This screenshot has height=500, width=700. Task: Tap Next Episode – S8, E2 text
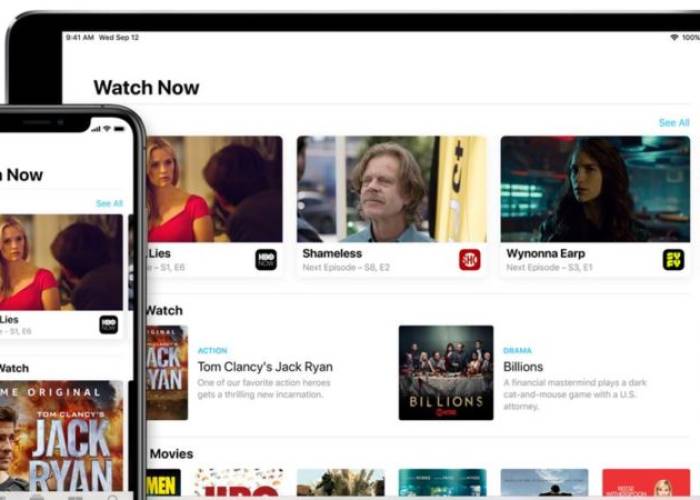[x=346, y=267]
